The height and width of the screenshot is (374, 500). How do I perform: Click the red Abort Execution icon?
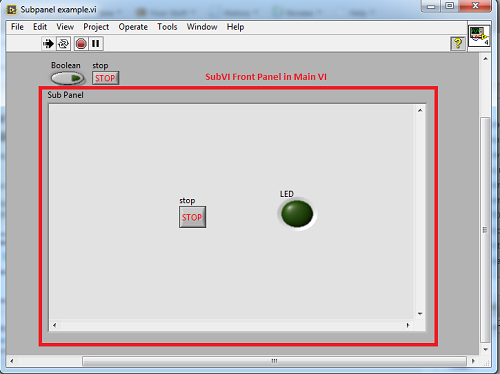pyautogui.click(x=81, y=44)
